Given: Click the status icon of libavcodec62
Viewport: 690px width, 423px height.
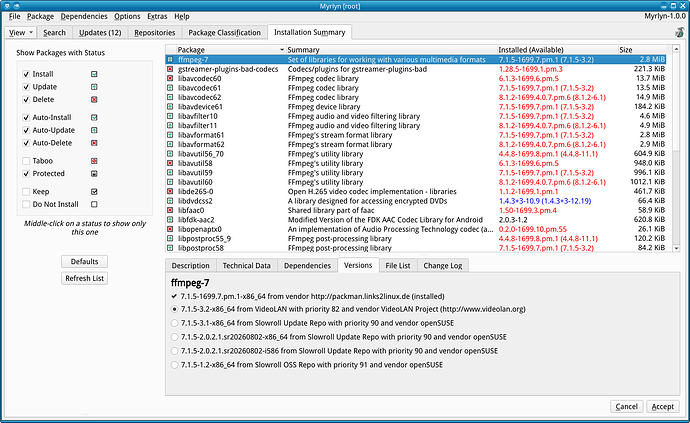Looking at the screenshot, I should 170,97.
